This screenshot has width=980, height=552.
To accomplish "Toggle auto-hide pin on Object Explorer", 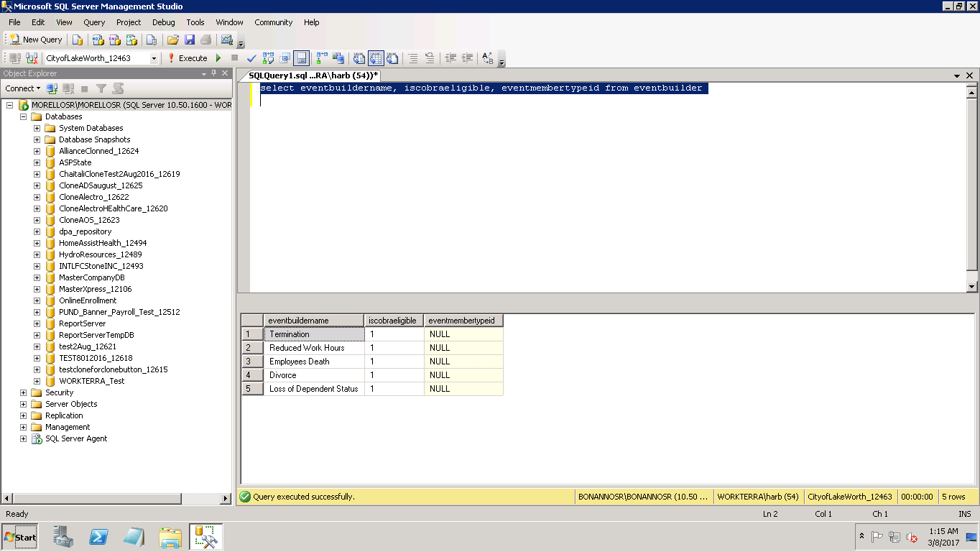I will 213,73.
